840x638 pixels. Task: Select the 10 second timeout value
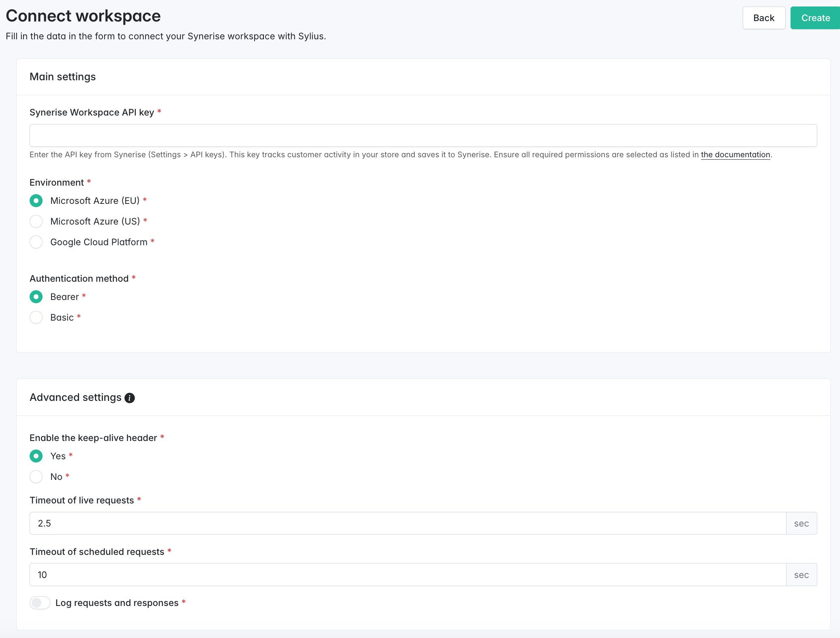pos(43,574)
